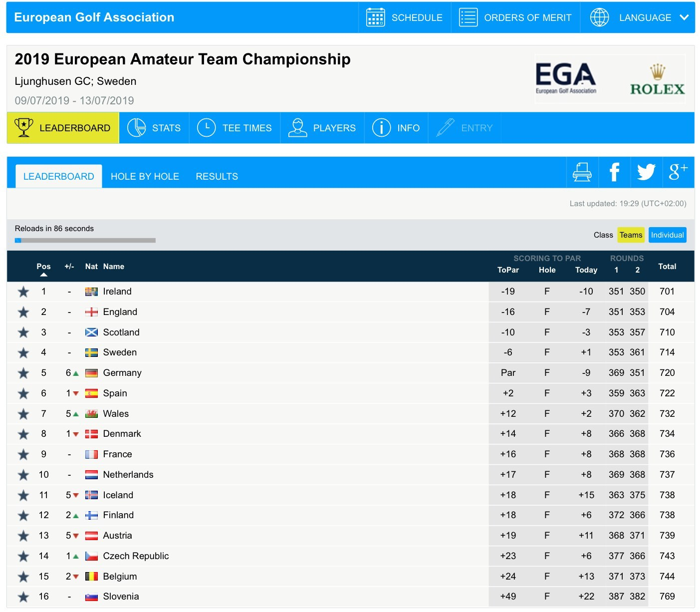Open the Results tab
This screenshot has width=700, height=612.
(217, 177)
